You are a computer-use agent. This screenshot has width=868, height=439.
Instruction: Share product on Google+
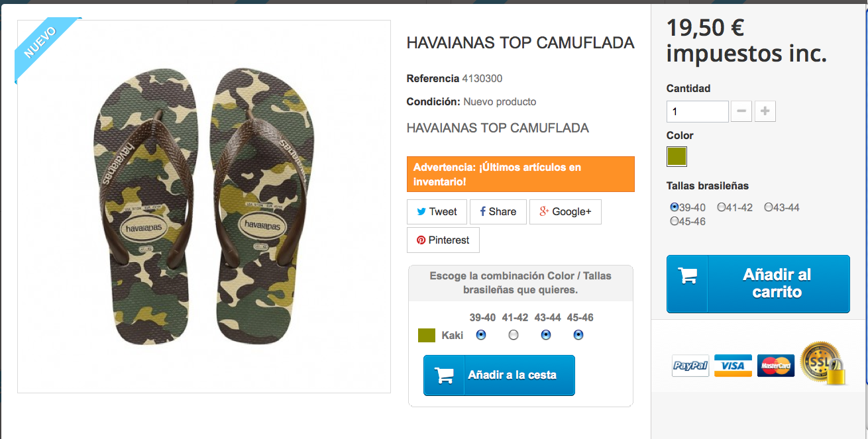(x=565, y=212)
